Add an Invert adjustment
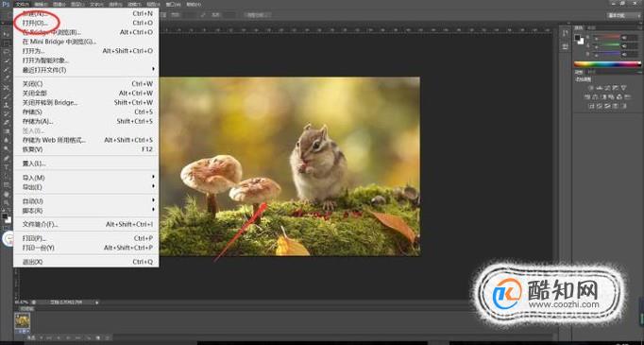Screen dimensions: 644x345 tap(591, 106)
